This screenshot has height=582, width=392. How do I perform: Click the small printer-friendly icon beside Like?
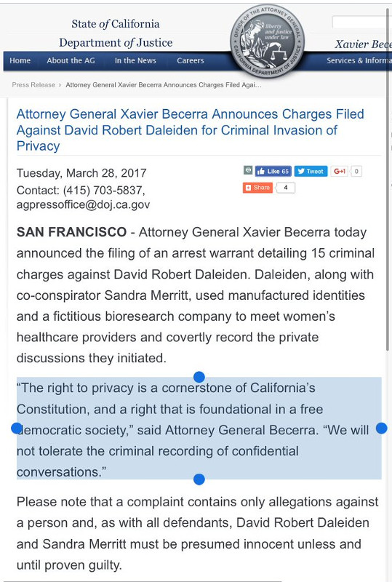point(248,170)
